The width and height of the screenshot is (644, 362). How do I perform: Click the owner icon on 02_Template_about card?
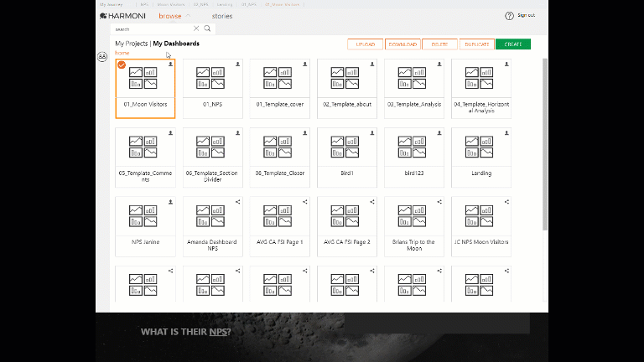coord(372,64)
